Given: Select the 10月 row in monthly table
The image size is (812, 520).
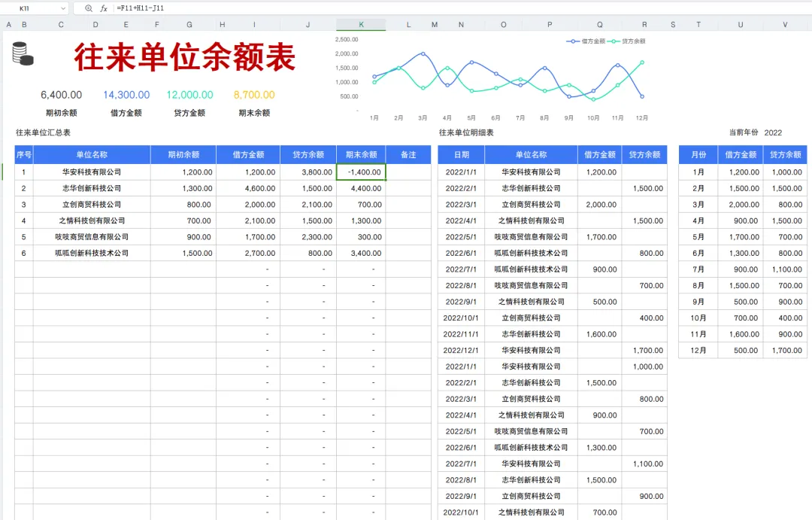Looking at the screenshot, I should click(x=743, y=318).
